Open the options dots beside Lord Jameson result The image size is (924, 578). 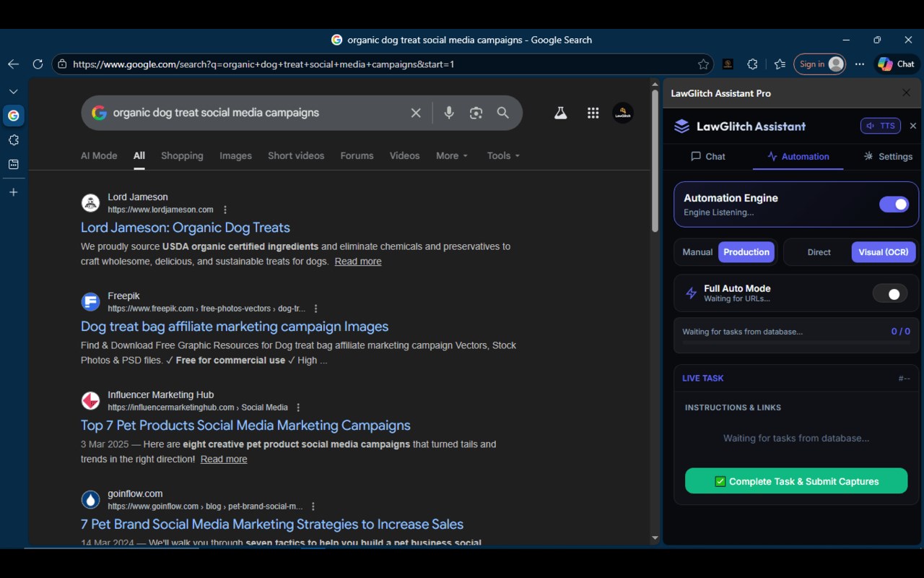point(225,210)
